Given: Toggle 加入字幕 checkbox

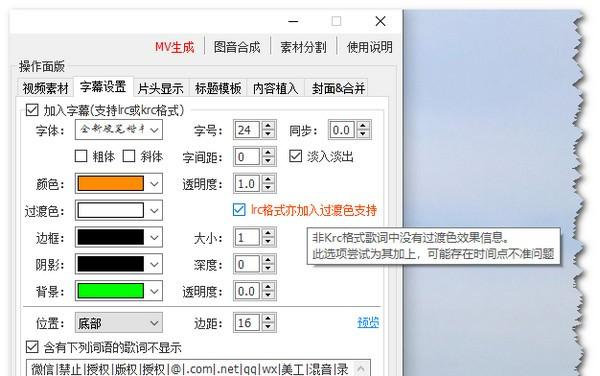Looking at the screenshot, I should tap(32, 110).
